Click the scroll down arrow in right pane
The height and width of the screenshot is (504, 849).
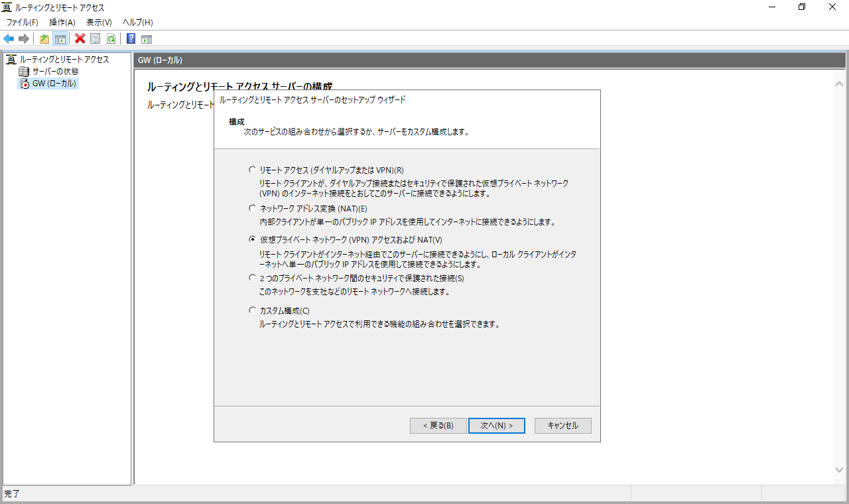pos(840,469)
